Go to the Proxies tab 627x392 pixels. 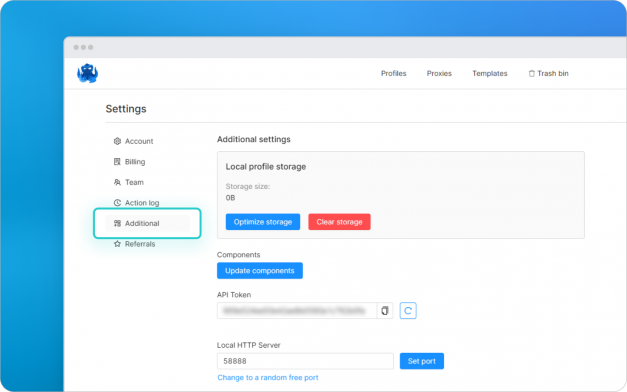click(439, 74)
